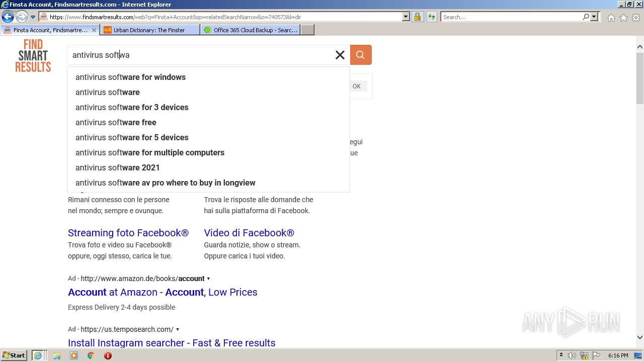Click the network connection tray icon
The height and width of the screenshot is (362, 644).
pyautogui.click(x=584, y=355)
